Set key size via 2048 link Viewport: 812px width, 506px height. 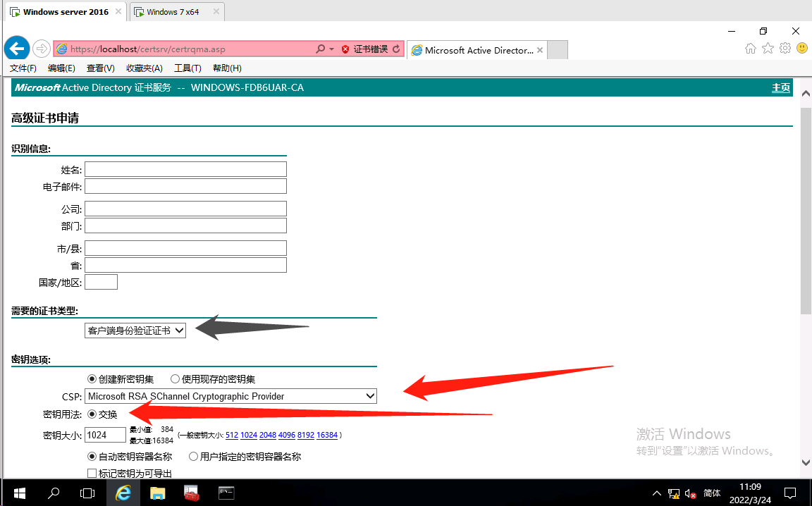click(268, 435)
